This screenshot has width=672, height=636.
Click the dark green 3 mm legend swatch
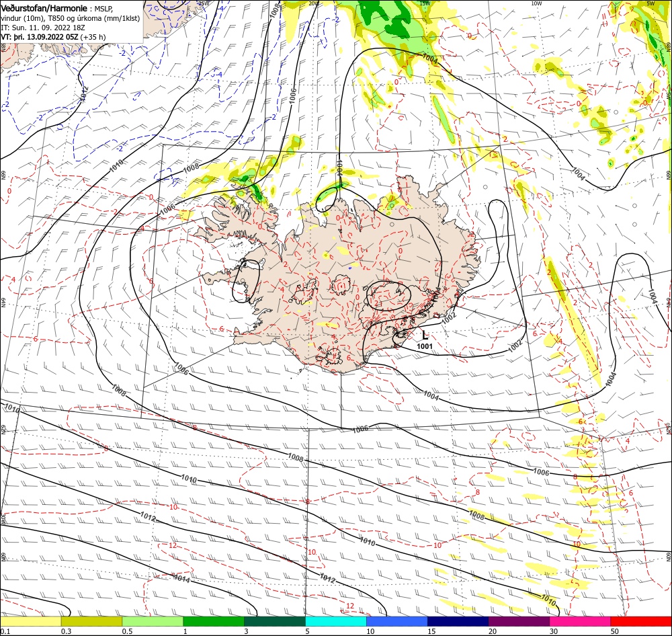tap(275, 621)
